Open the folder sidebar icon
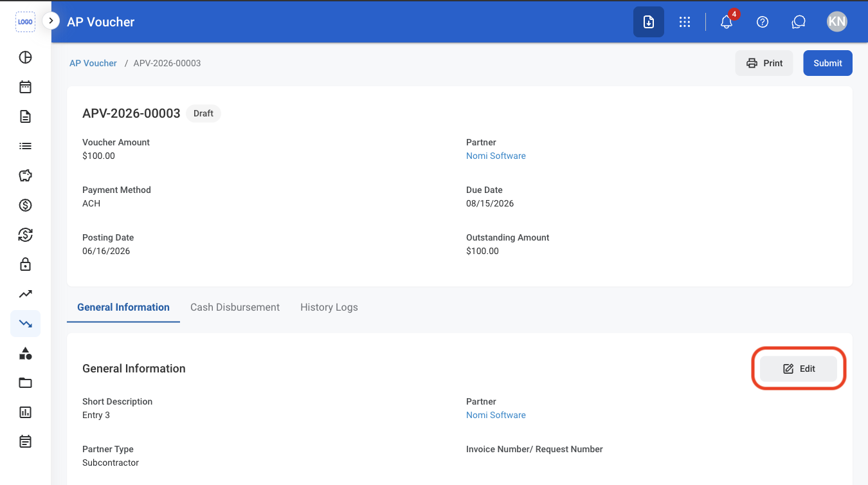 tap(25, 383)
